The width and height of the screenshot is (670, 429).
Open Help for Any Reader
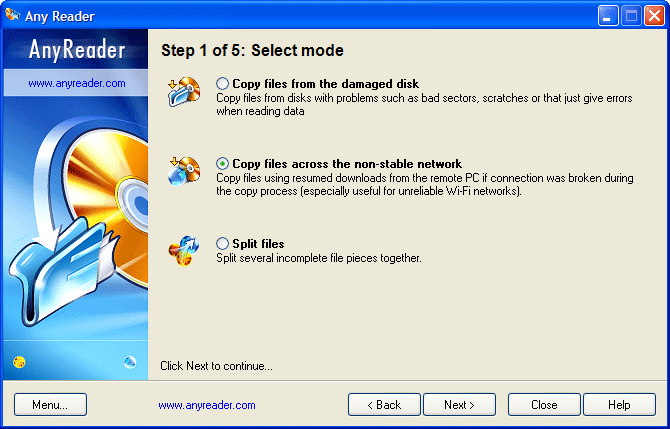[x=619, y=405]
